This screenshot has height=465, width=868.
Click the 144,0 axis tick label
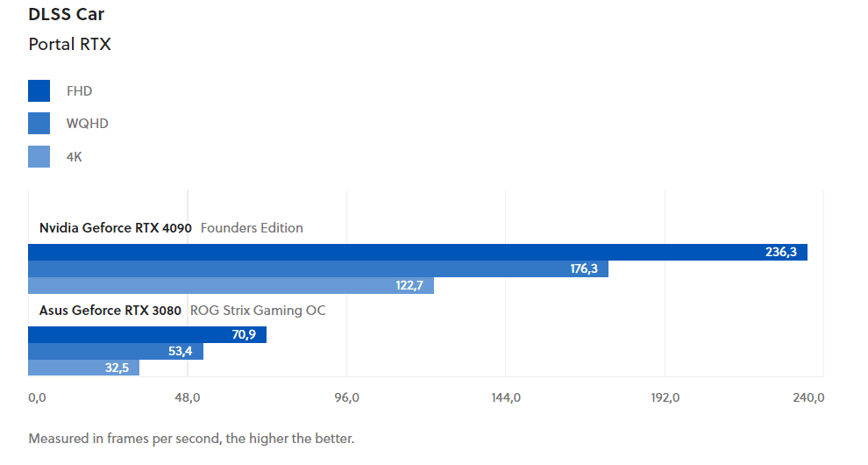point(506,397)
